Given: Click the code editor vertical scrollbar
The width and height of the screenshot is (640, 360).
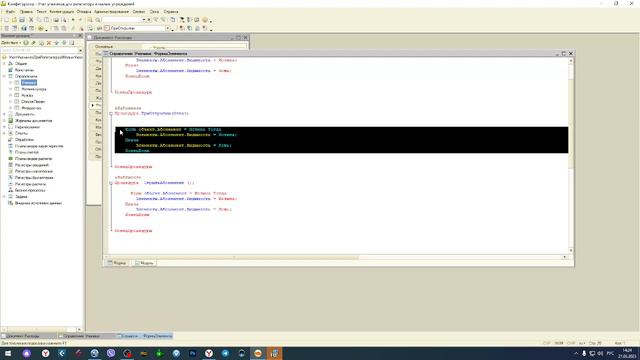Looking at the screenshot, I should [x=571, y=155].
